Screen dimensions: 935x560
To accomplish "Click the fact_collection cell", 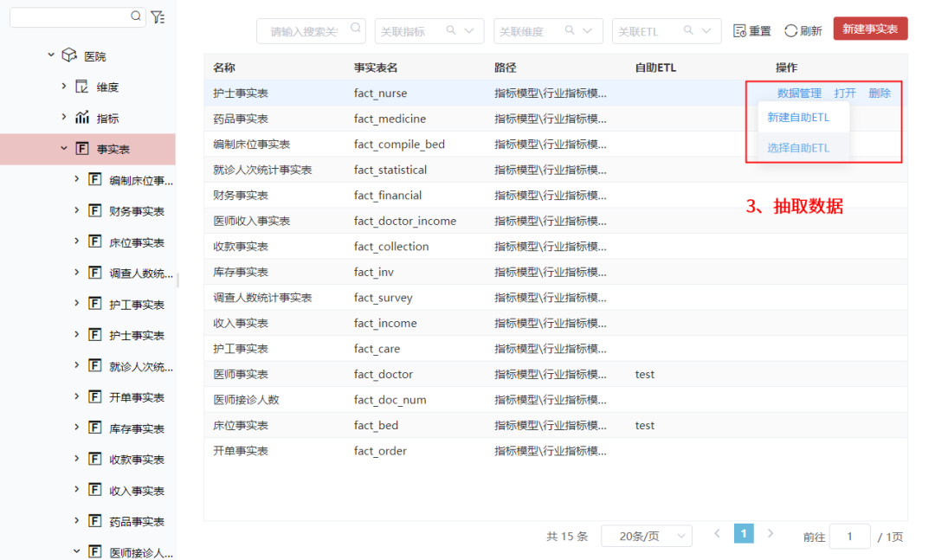I will point(391,247).
